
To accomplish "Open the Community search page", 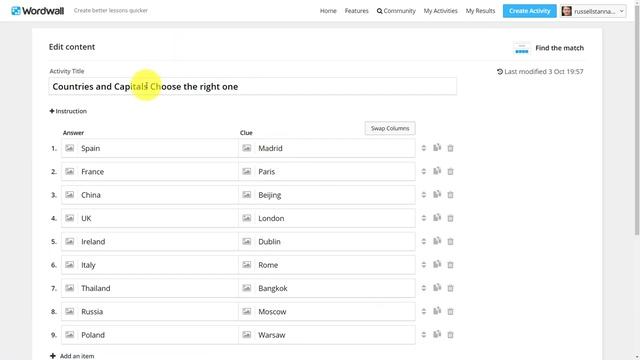I will pos(396,11).
